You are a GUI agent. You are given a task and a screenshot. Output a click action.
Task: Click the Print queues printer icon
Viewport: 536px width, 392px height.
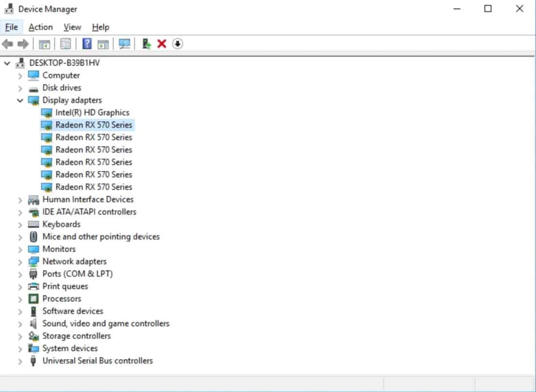pyautogui.click(x=34, y=286)
